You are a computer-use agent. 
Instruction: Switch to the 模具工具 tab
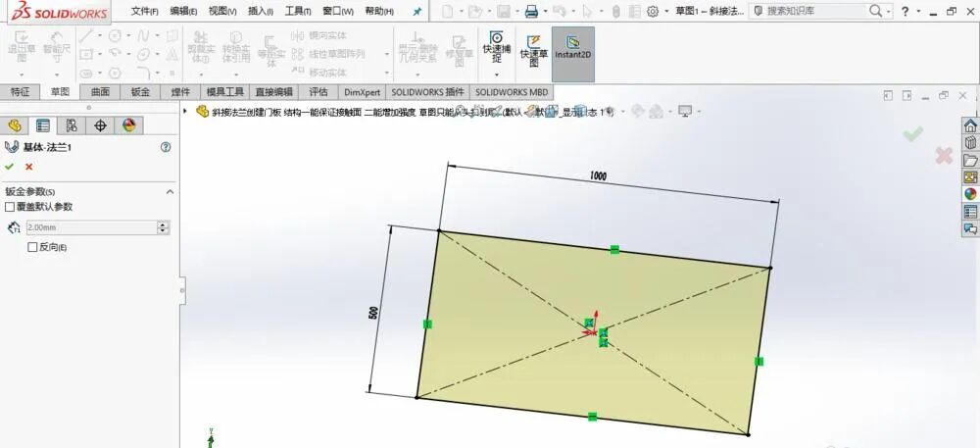pos(225,92)
